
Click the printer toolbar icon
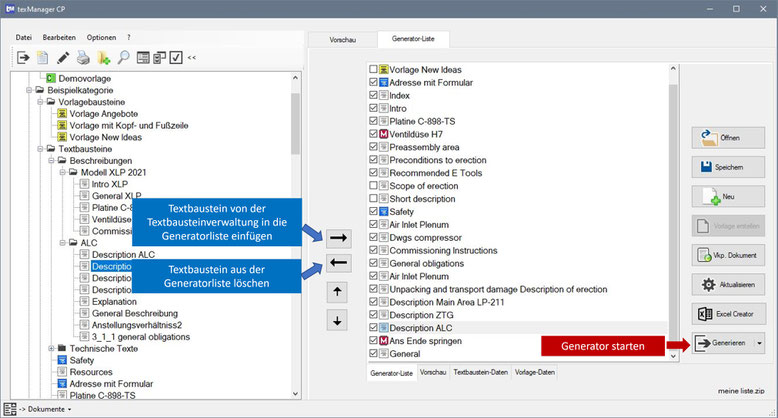coord(83,58)
